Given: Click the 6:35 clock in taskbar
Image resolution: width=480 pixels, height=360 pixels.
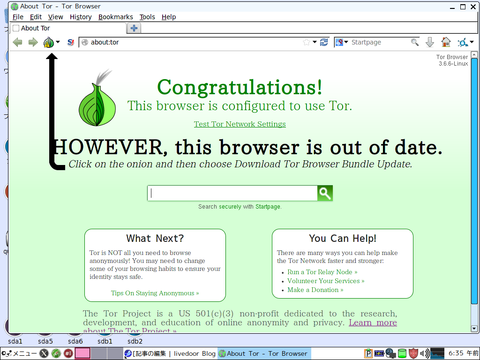Looking at the screenshot, I should 463,353.
